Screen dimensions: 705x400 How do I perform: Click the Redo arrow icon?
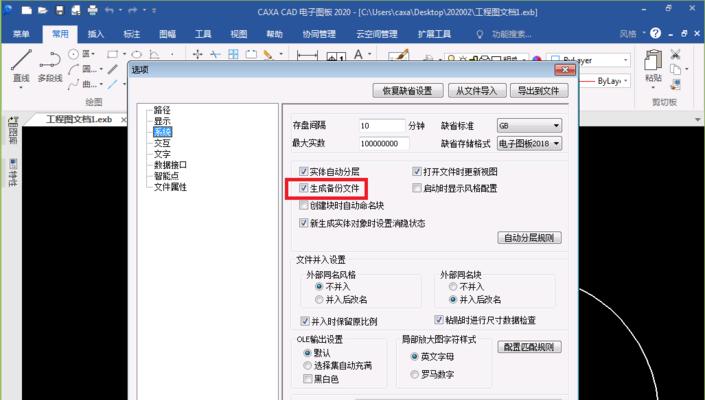click(x=132, y=10)
